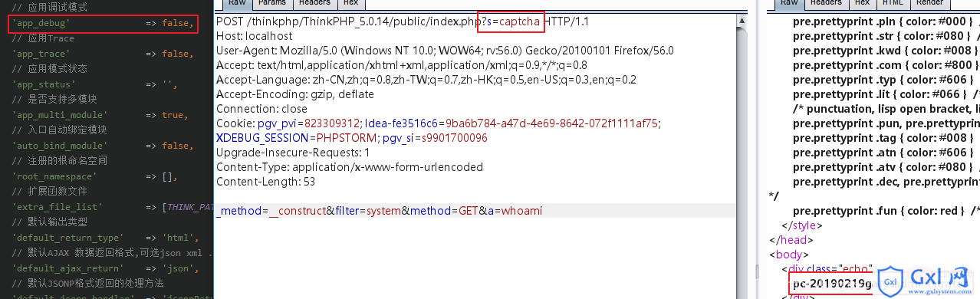Click the 'pre.prettyprint .lit' CSS line
This screenshot has width=980, height=299.
pyautogui.click(x=886, y=94)
